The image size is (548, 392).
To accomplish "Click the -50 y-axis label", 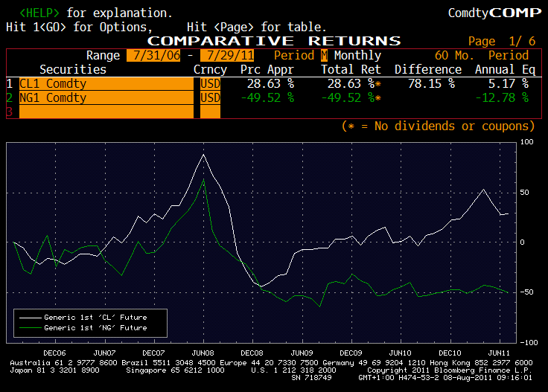I will pyautogui.click(x=526, y=292).
